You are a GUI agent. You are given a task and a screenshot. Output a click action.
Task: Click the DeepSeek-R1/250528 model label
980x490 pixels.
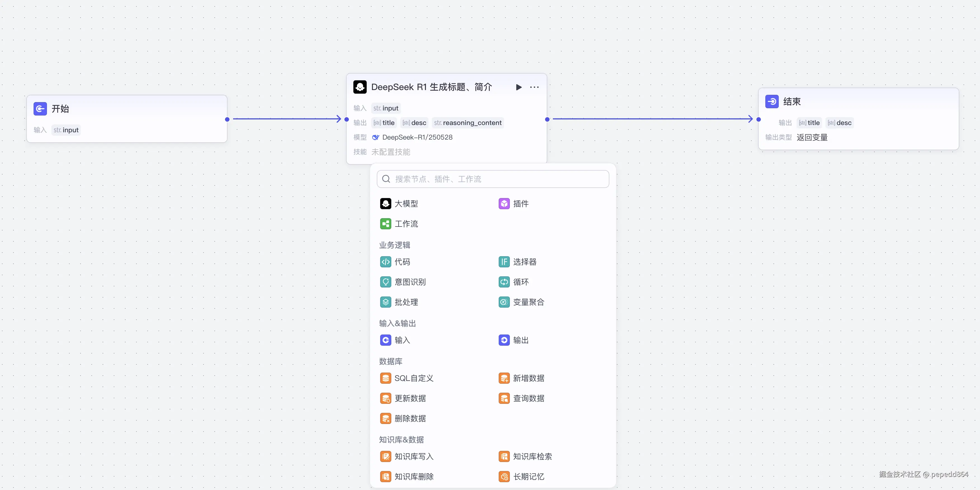pyautogui.click(x=417, y=137)
